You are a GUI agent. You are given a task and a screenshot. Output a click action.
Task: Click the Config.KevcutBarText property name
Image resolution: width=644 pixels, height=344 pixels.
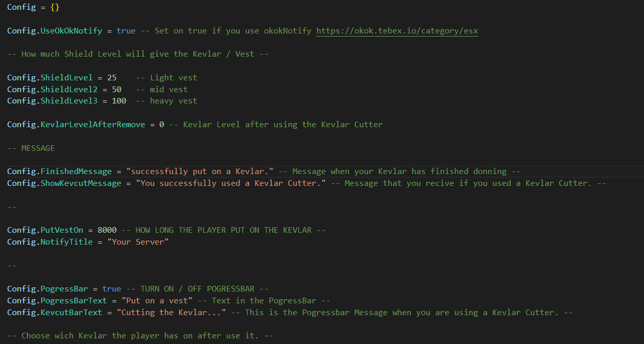(x=57, y=313)
